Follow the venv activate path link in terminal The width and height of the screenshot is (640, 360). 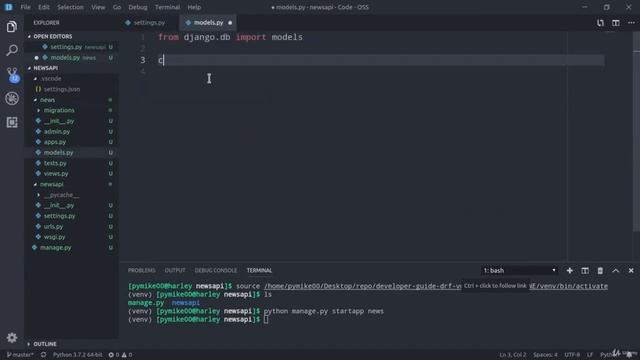click(436, 286)
